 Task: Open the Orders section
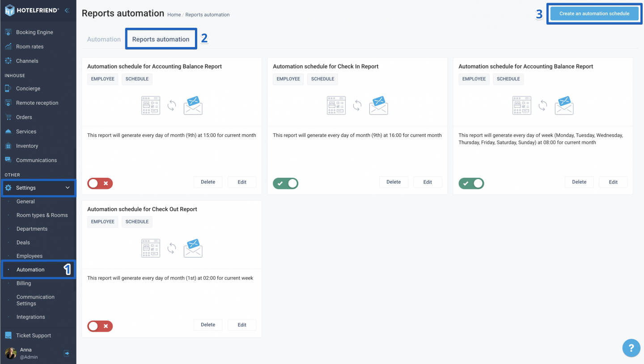tap(24, 117)
